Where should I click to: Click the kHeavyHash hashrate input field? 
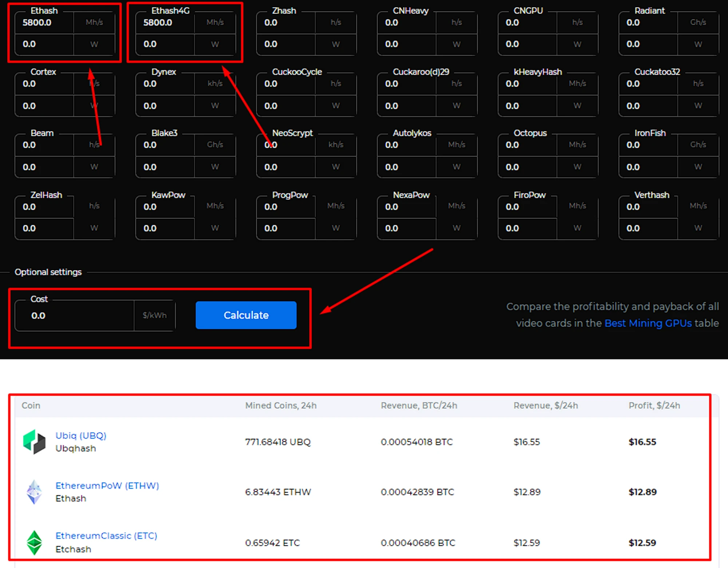527,84
